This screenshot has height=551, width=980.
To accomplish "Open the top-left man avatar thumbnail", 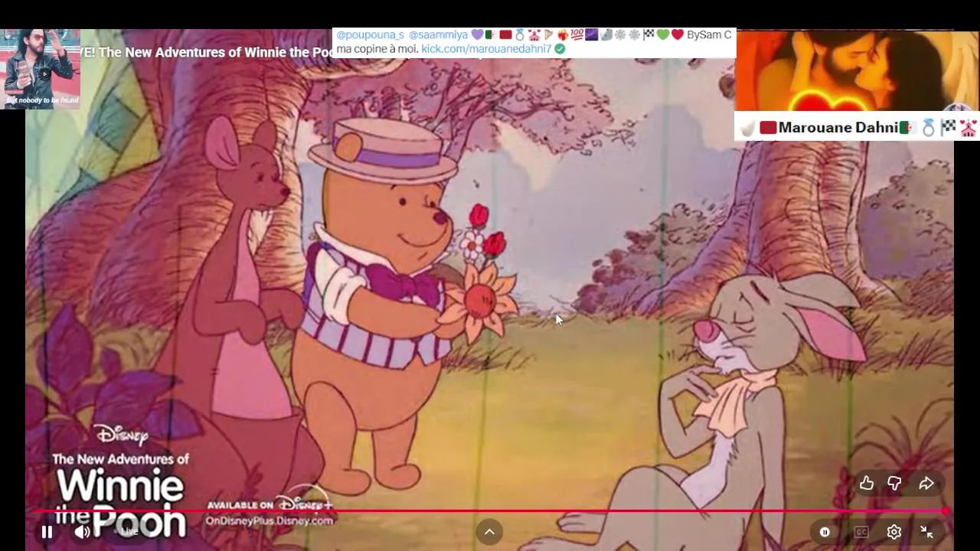I will tap(41, 69).
